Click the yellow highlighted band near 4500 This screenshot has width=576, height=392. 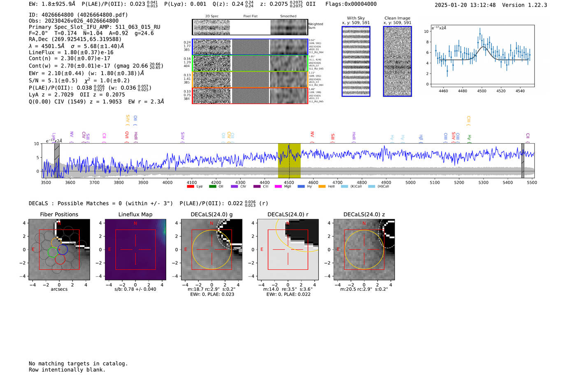[289, 161]
